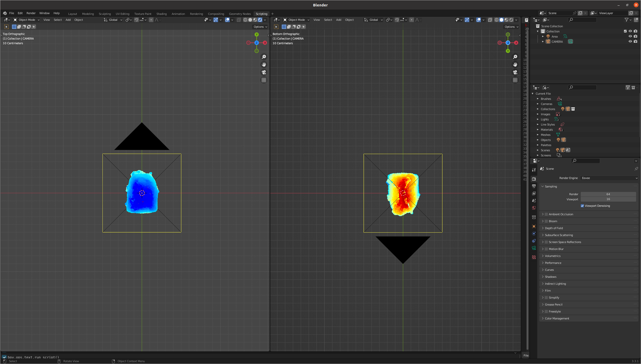Viewport: 641px width, 364px height.
Task: Switch to the Shading workspace tab
Action: tap(161, 14)
